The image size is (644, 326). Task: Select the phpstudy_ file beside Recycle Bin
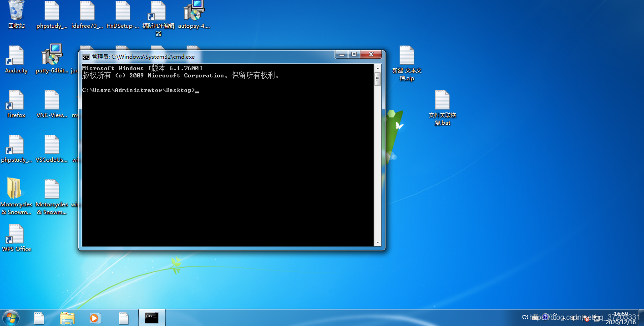coord(52,15)
